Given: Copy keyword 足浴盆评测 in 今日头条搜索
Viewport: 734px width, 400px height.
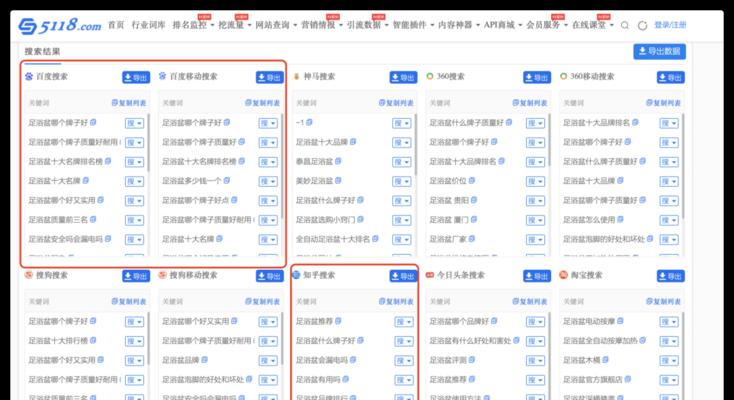Looking at the screenshot, I should coord(472,360).
